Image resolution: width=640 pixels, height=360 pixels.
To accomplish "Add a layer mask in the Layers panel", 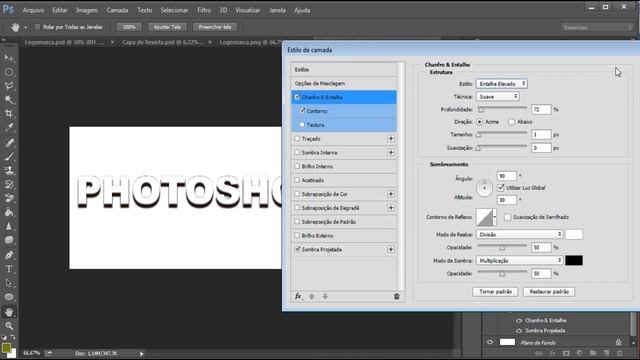I will pos(566,353).
